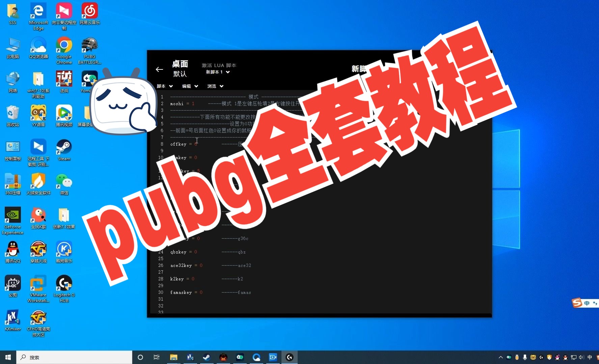Click the 'famaskey = 0' code line
The height and width of the screenshot is (364, 599).
[186, 292]
